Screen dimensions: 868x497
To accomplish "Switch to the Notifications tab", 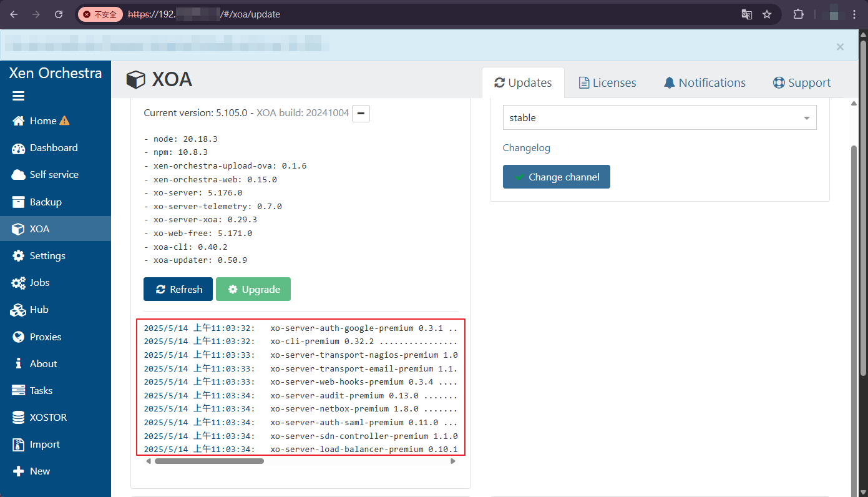I will [x=705, y=83].
